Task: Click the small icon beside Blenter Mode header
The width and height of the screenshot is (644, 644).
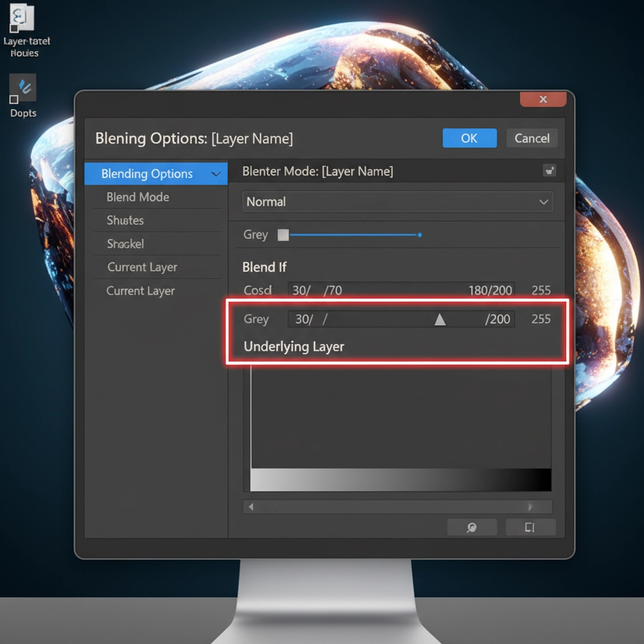Action: (549, 170)
